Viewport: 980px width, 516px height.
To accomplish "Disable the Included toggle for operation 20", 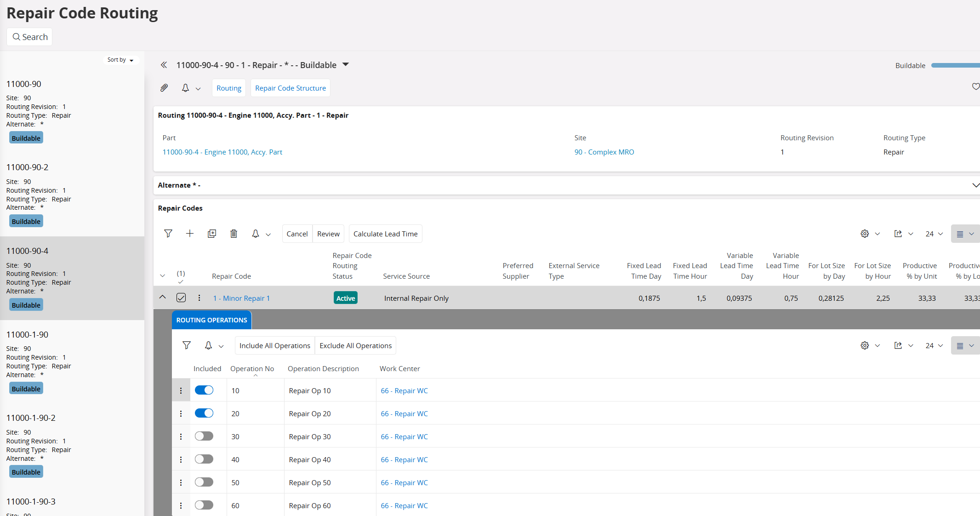I will pos(204,413).
